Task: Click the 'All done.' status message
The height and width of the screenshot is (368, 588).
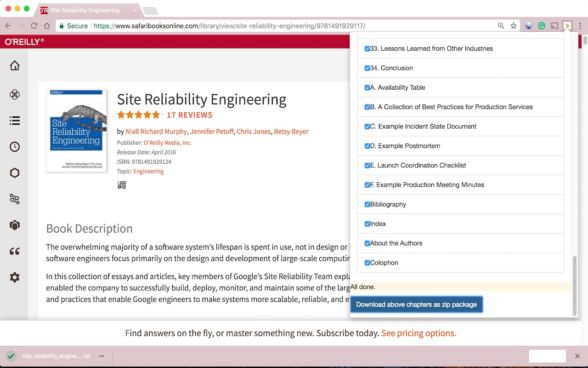Action: tap(363, 287)
